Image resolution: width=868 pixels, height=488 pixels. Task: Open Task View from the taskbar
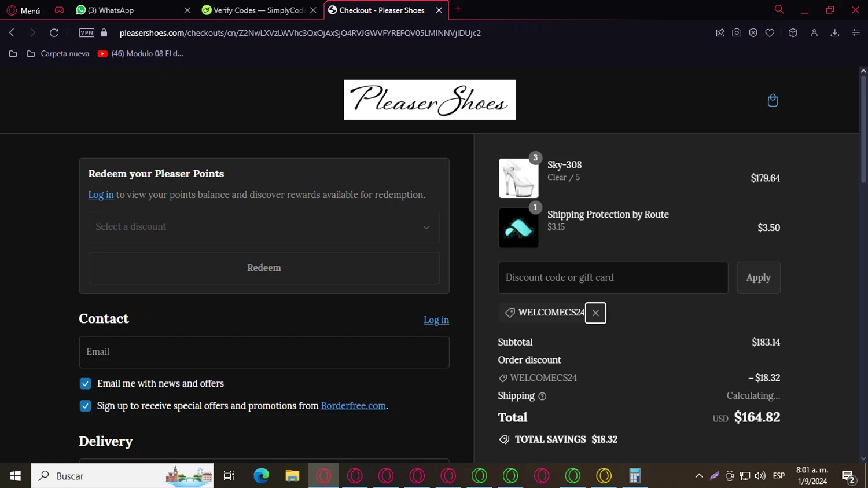click(x=229, y=476)
